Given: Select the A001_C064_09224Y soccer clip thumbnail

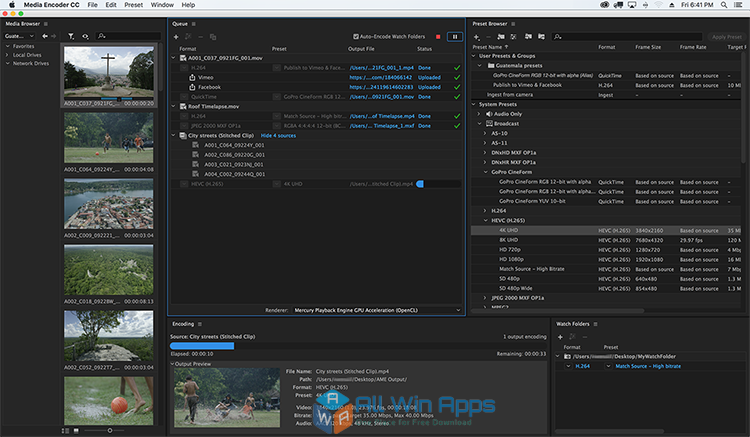Looking at the screenshot, I should click(x=109, y=138).
